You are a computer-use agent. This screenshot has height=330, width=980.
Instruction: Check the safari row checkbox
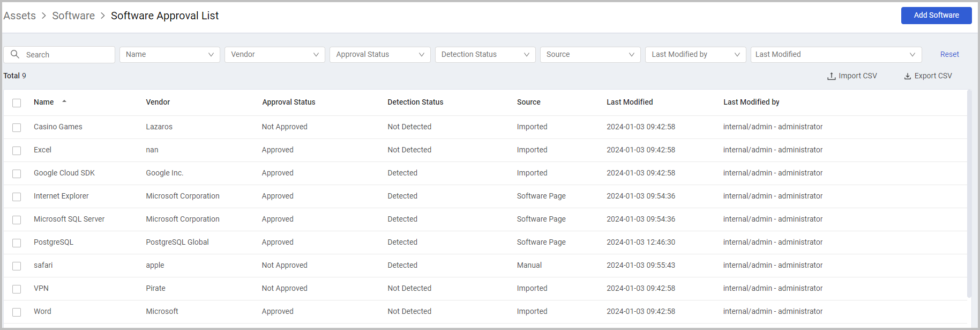tap(17, 266)
